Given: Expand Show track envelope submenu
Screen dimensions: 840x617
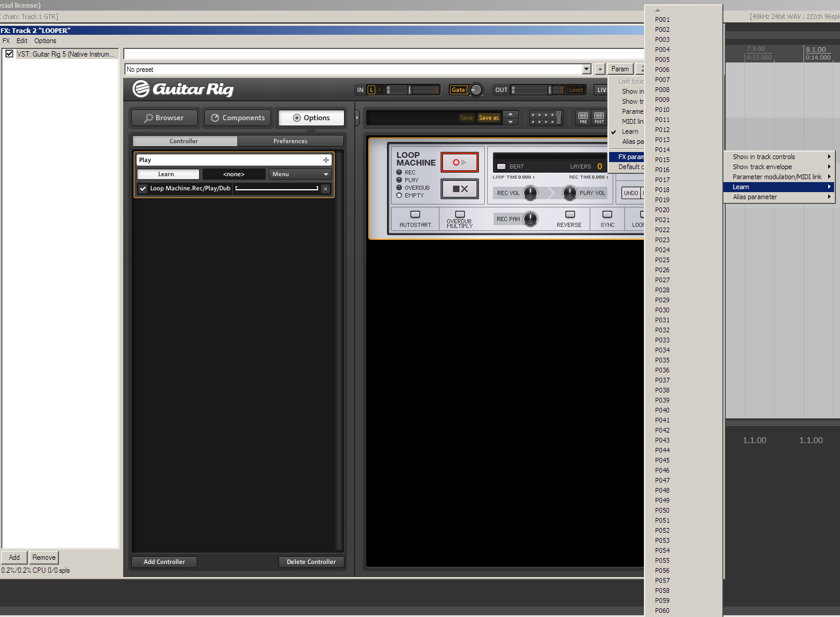Looking at the screenshot, I should pos(778,167).
